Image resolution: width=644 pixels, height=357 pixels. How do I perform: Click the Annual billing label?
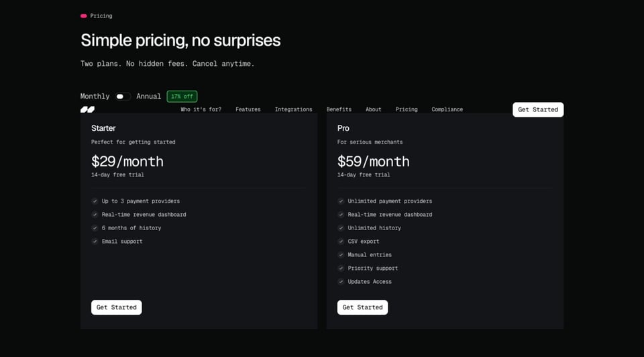coord(149,97)
